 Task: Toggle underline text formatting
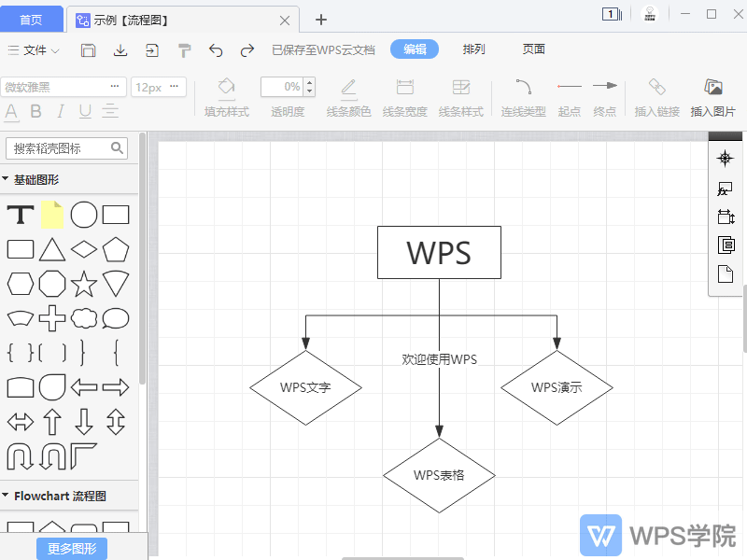[85, 111]
